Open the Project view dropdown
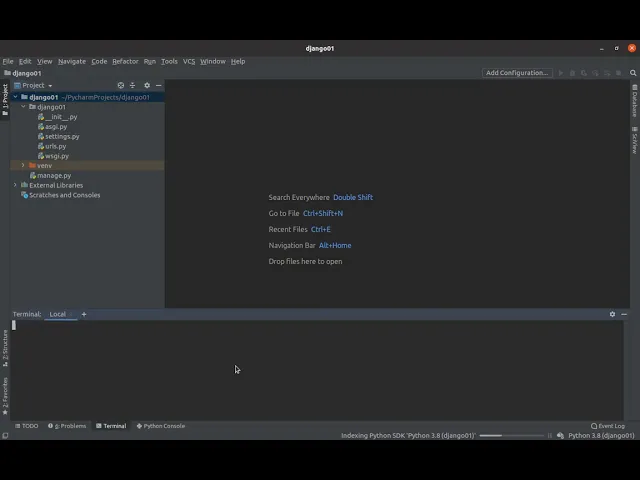The width and height of the screenshot is (640, 480). point(33,85)
